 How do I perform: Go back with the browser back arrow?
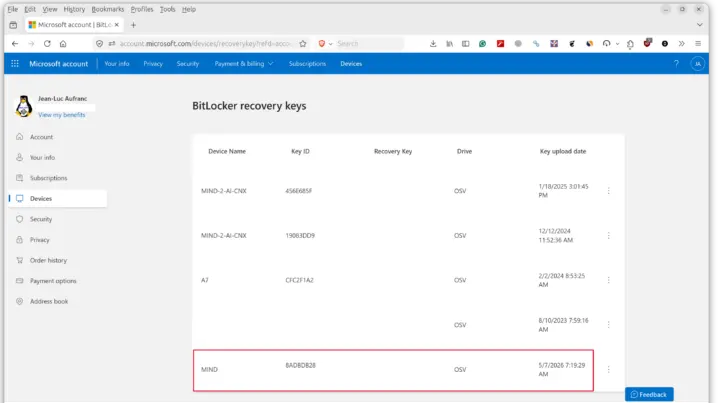click(x=15, y=44)
